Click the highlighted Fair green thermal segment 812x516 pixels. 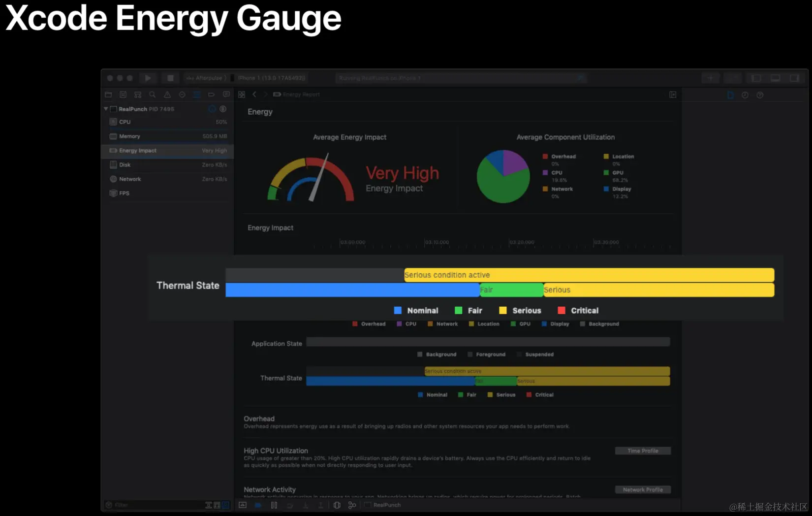[x=511, y=290]
